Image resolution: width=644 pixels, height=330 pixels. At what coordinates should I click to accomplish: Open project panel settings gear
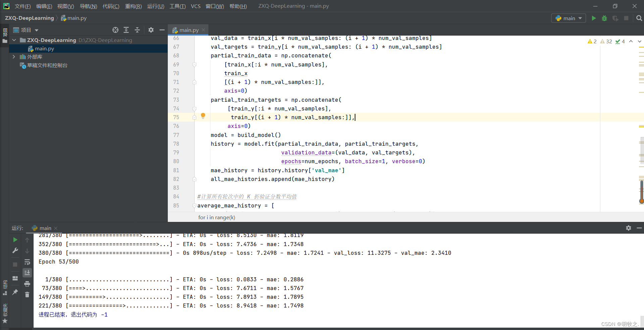151,30
